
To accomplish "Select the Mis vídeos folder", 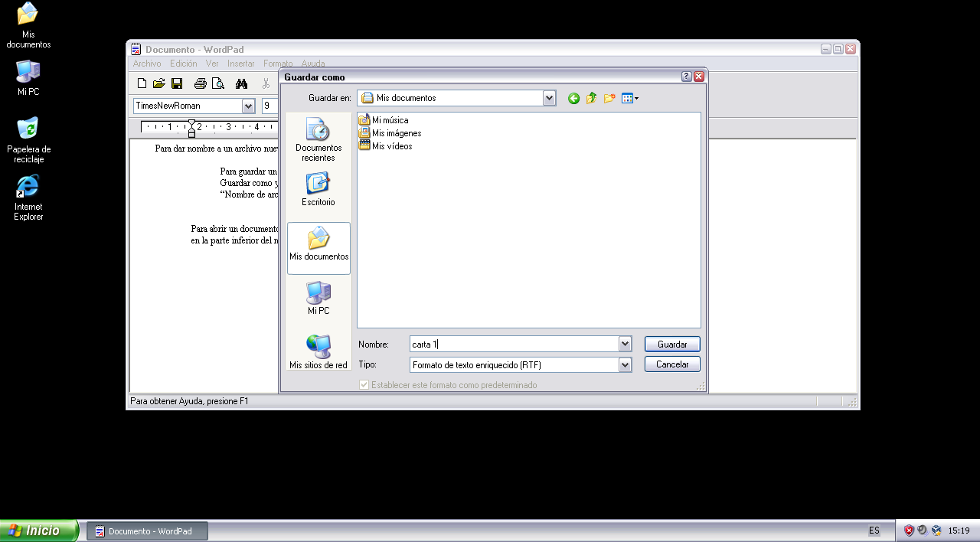I will pyautogui.click(x=386, y=146).
